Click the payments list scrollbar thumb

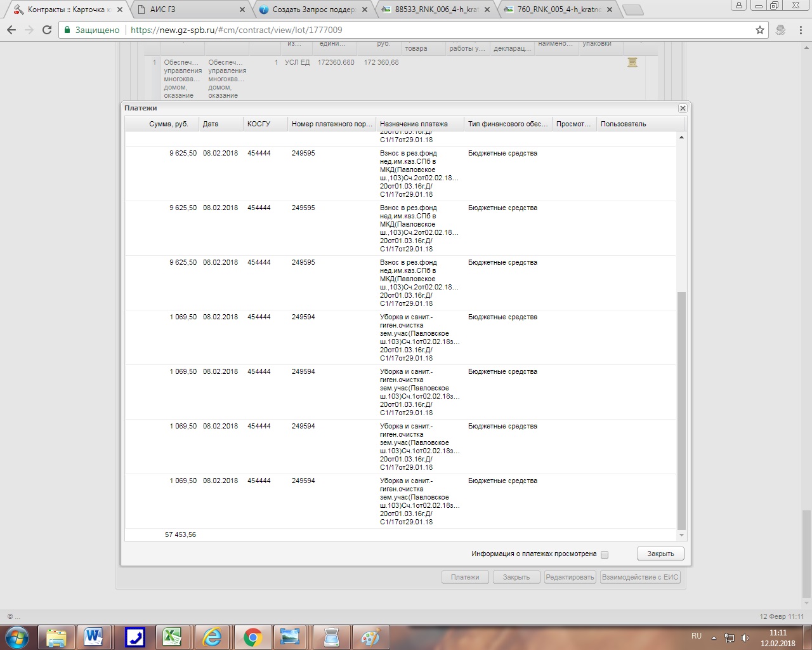pyautogui.click(x=682, y=411)
